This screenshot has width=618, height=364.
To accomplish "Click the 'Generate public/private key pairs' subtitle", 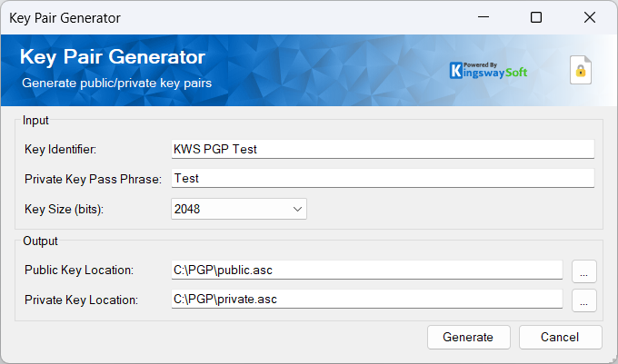I will pos(116,83).
